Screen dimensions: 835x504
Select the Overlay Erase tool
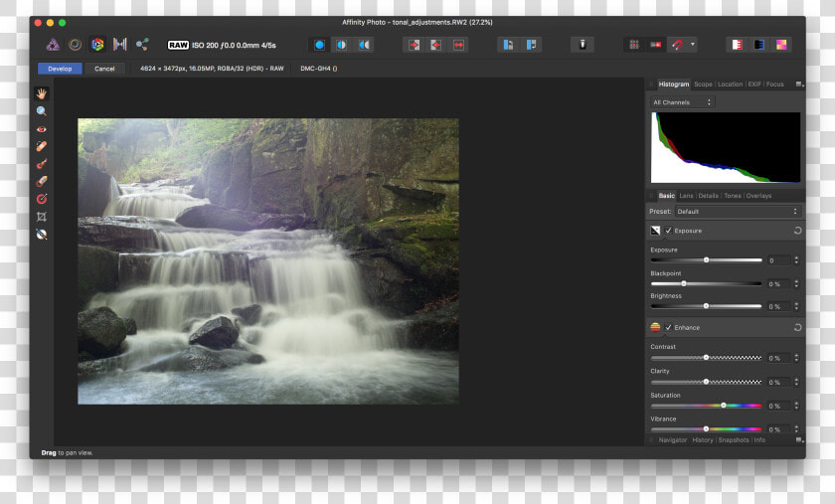pos(42,182)
